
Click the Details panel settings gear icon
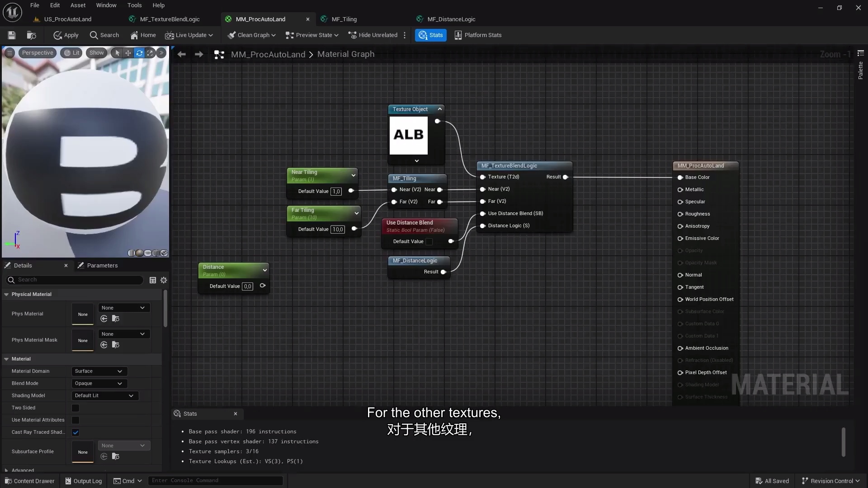tap(164, 280)
